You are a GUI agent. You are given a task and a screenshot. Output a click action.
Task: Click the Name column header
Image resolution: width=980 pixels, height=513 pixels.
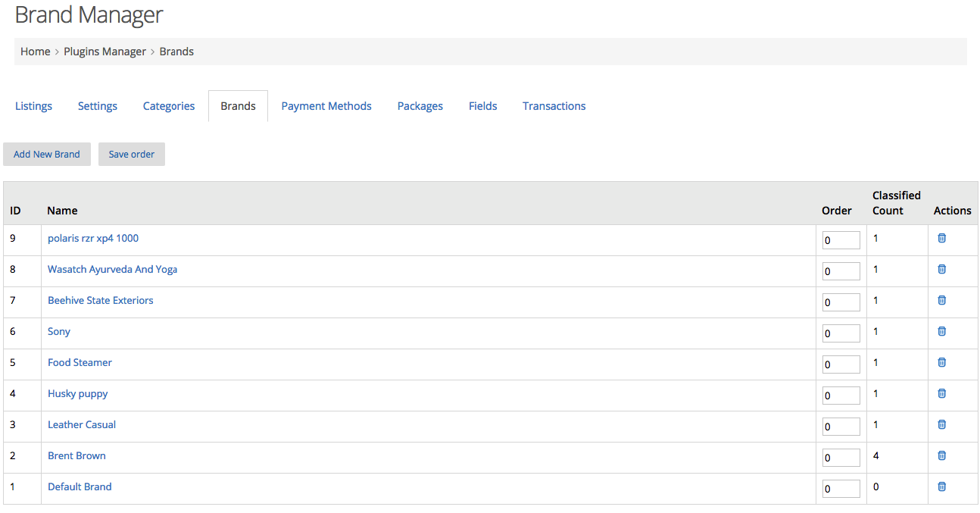[62, 211]
